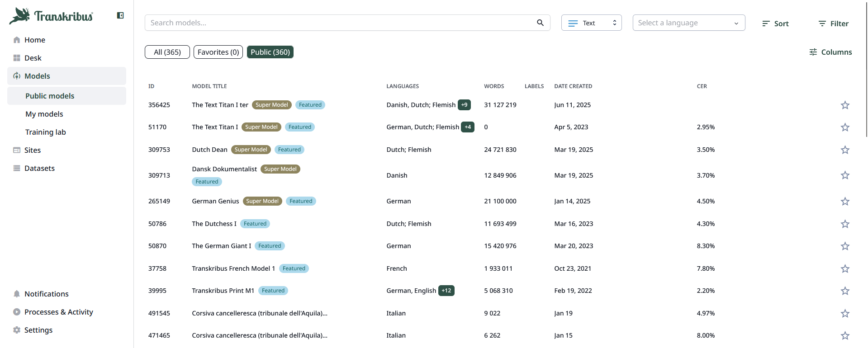This screenshot has width=868, height=348.
Task: Open the Filter options
Action: click(x=833, y=24)
